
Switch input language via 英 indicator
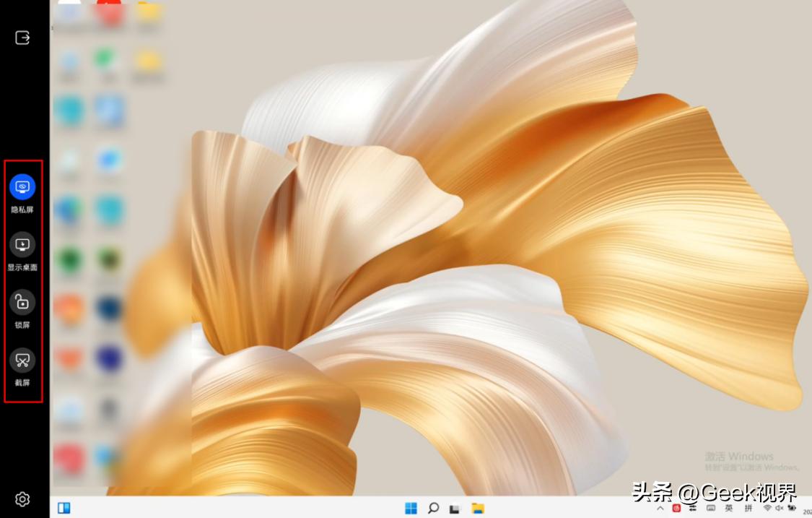729,508
